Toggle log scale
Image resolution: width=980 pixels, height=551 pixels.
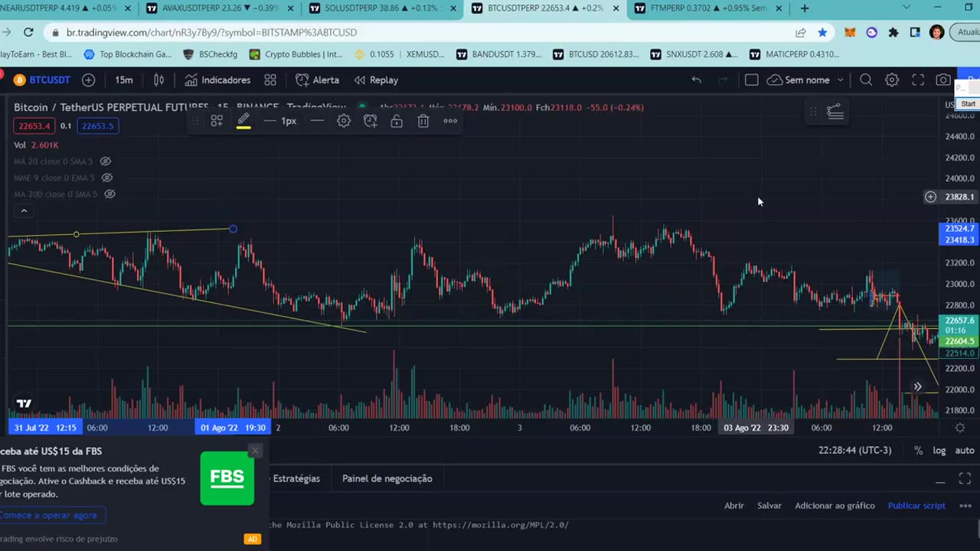(x=939, y=451)
